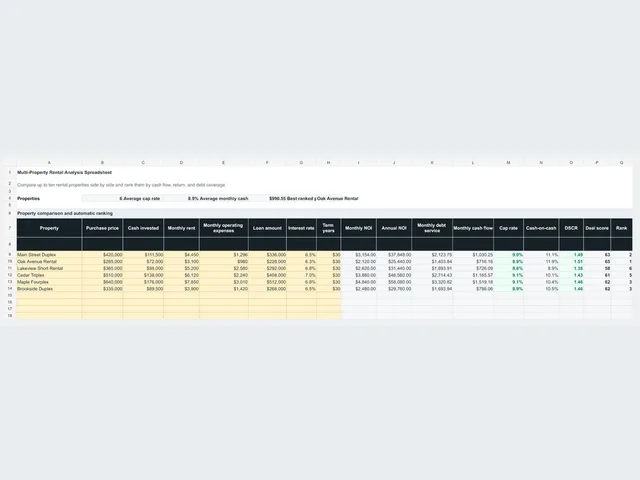Click the 6.3% interest rate for Oak Avenue Rental
This screenshot has width=640, height=480.
301,262
